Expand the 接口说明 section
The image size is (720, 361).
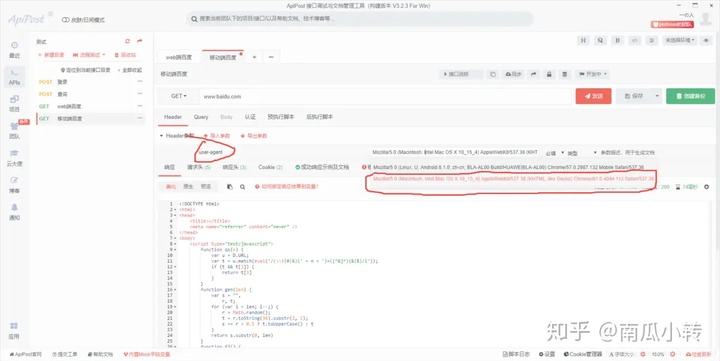coord(461,74)
